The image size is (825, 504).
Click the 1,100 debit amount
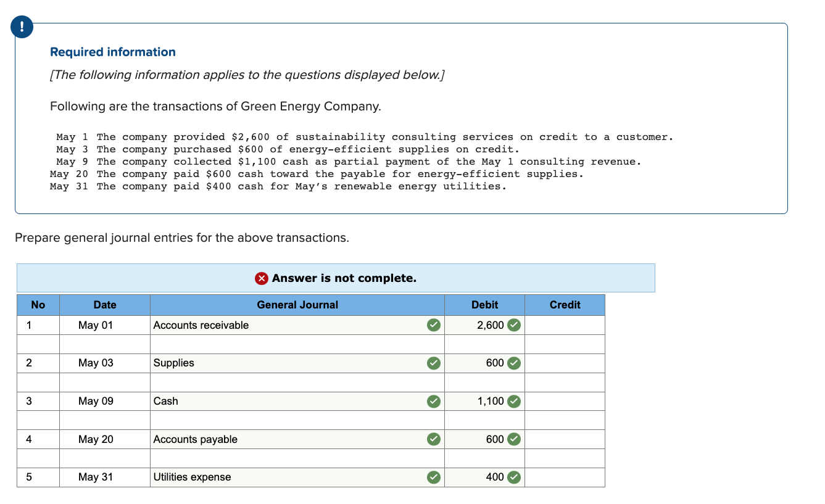pyautogui.click(x=491, y=402)
